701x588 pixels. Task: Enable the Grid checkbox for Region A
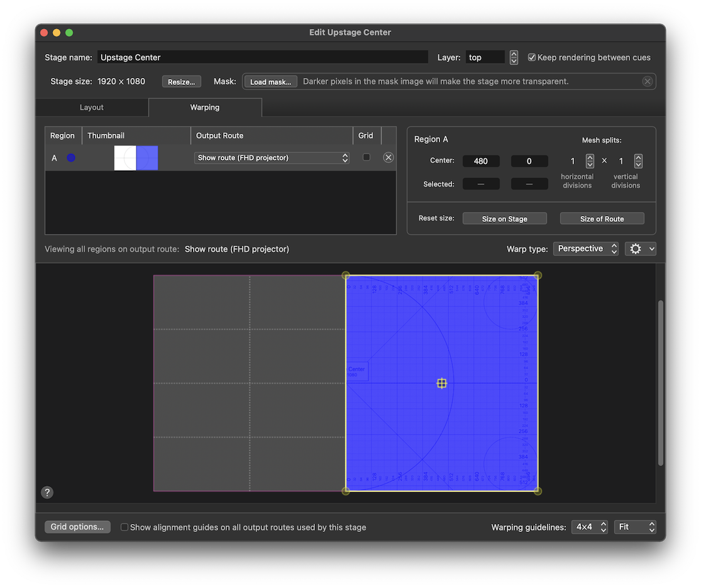tap(367, 158)
